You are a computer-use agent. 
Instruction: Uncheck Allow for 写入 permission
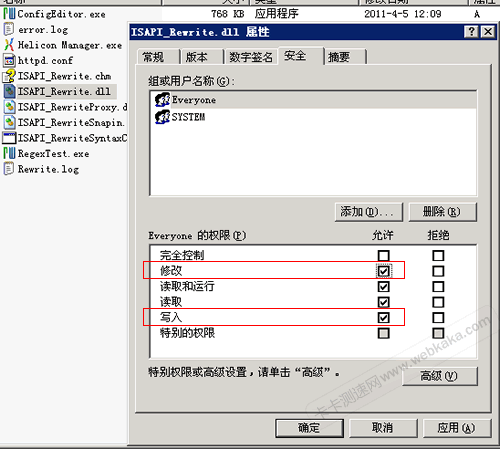(384, 318)
